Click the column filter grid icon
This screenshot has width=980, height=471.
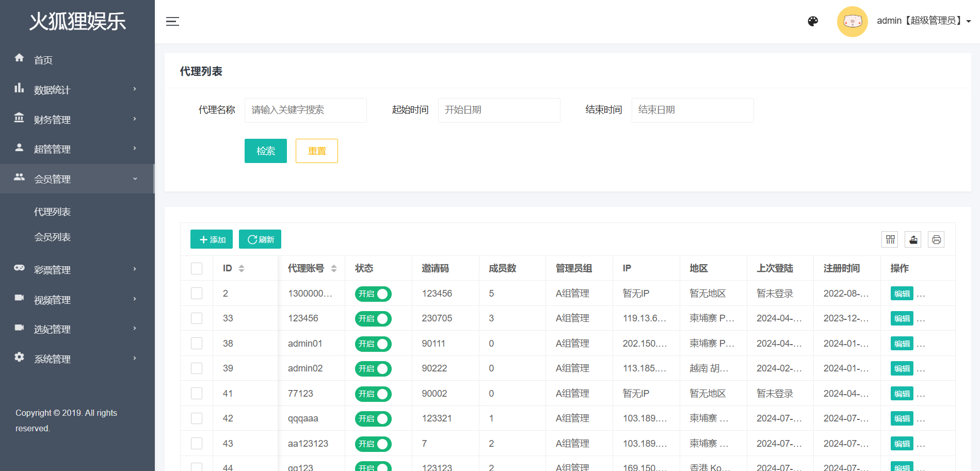pyautogui.click(x=890, y=239)
